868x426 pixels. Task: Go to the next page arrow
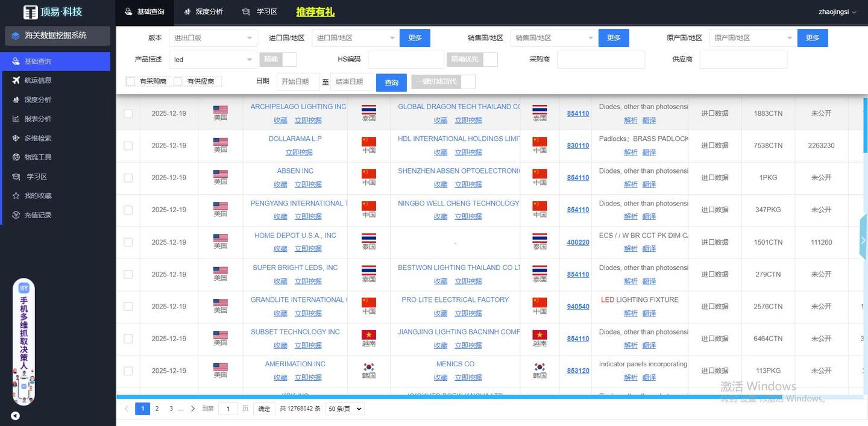click(x=193, y=409)
